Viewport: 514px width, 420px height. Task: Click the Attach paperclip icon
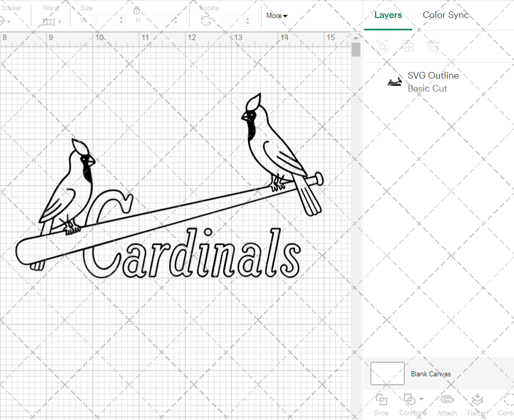(447, 400)
